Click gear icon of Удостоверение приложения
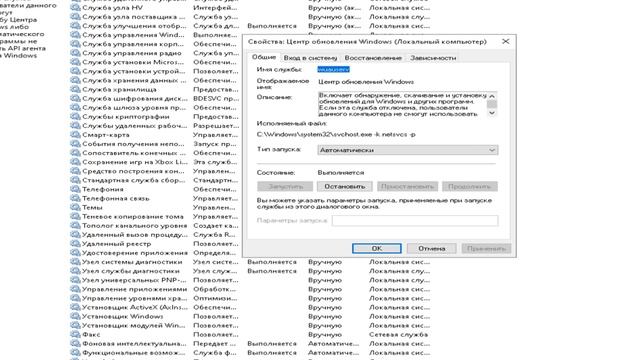 coord(75,253)
